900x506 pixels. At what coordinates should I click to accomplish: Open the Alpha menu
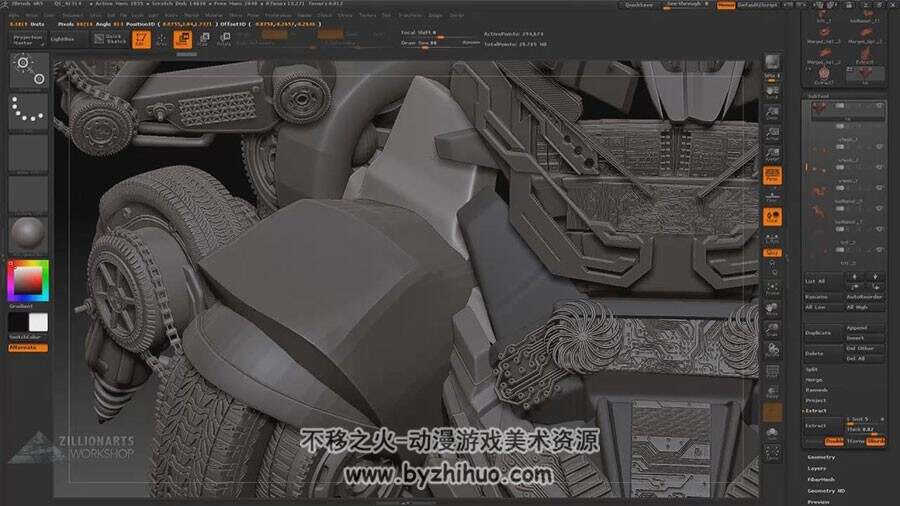pos(14,15)
